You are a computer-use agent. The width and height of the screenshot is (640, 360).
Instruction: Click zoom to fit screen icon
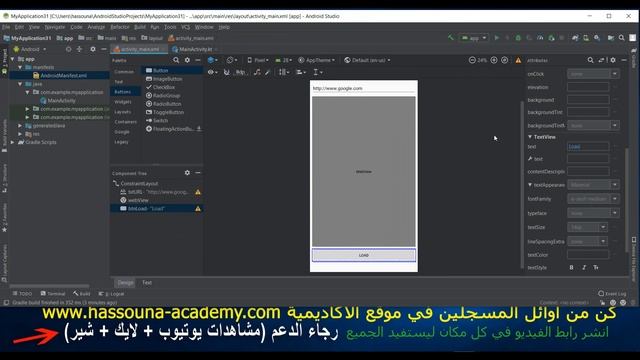point(504,60)
